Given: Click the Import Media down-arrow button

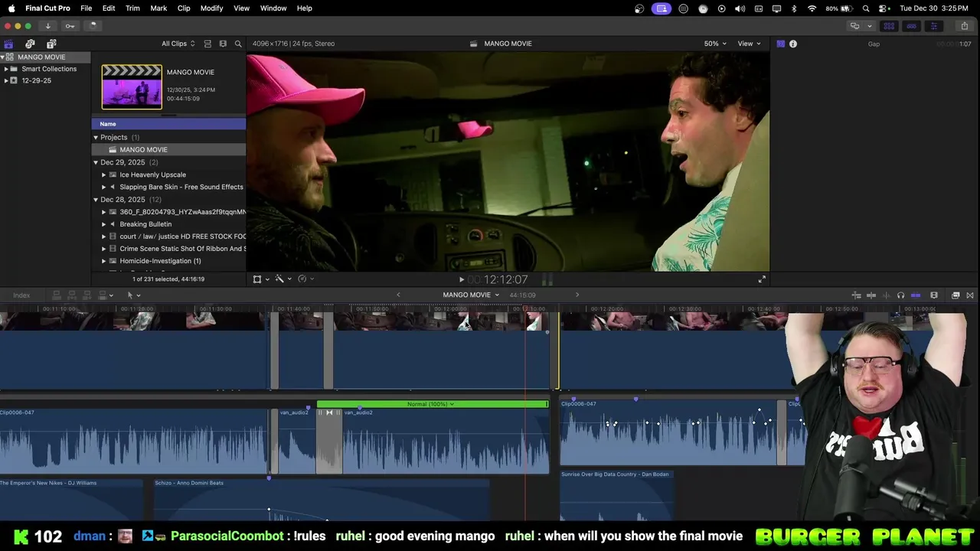Looking at the screenshot, I should pos(47,26).
